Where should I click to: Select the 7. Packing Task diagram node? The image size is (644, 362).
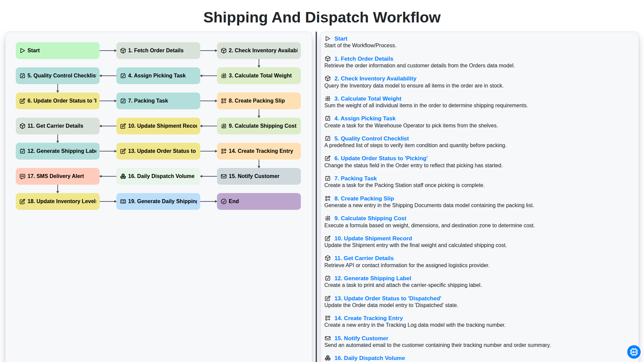click(158, 101)
